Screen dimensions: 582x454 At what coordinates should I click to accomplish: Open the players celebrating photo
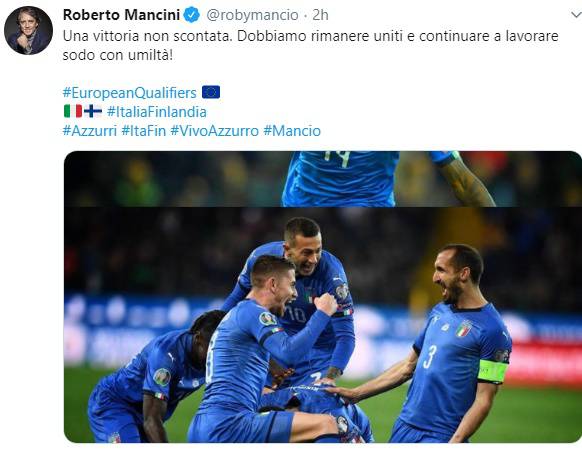pyautogui.click(x=323, y=325)
